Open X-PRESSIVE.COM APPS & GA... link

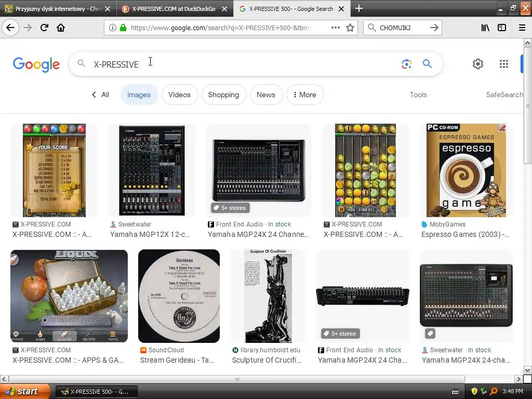pyautogui.click(x=68, y=360)
